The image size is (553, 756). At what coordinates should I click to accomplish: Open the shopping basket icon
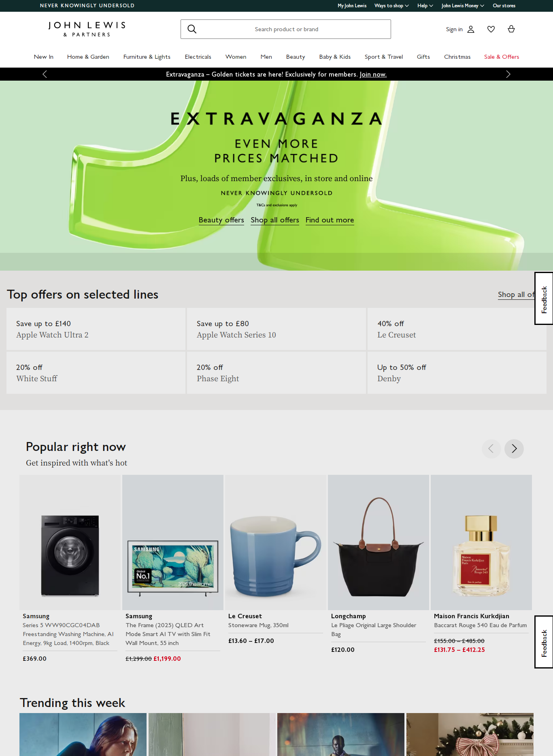(x=511, y=29)
